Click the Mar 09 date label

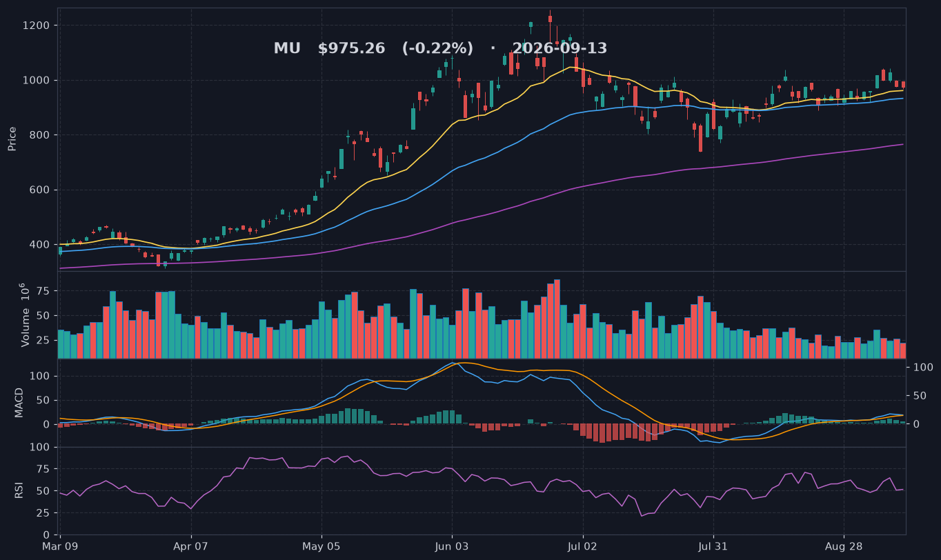pyautogui.click(x=60, y=547)
